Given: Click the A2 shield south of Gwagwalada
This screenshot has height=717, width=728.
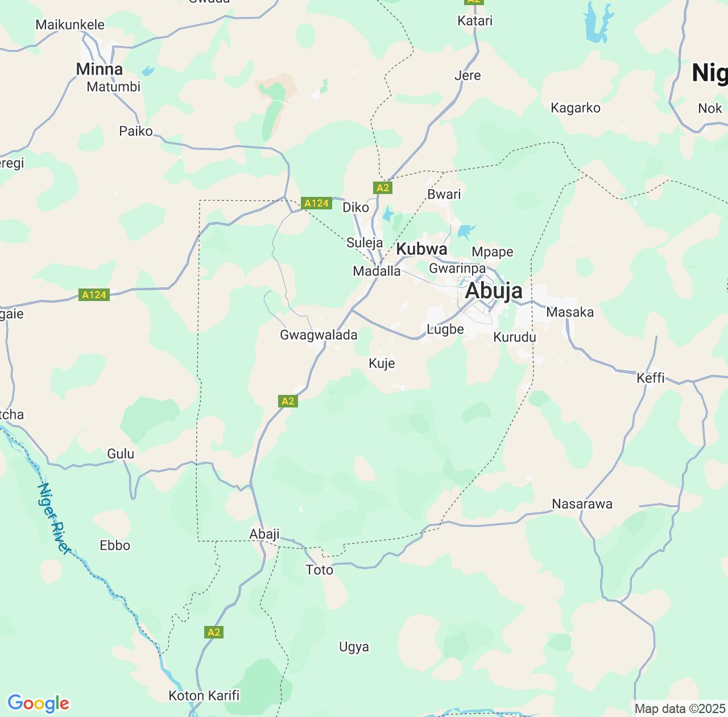Looking at the screenshot, I should click(x=288, y=401).
